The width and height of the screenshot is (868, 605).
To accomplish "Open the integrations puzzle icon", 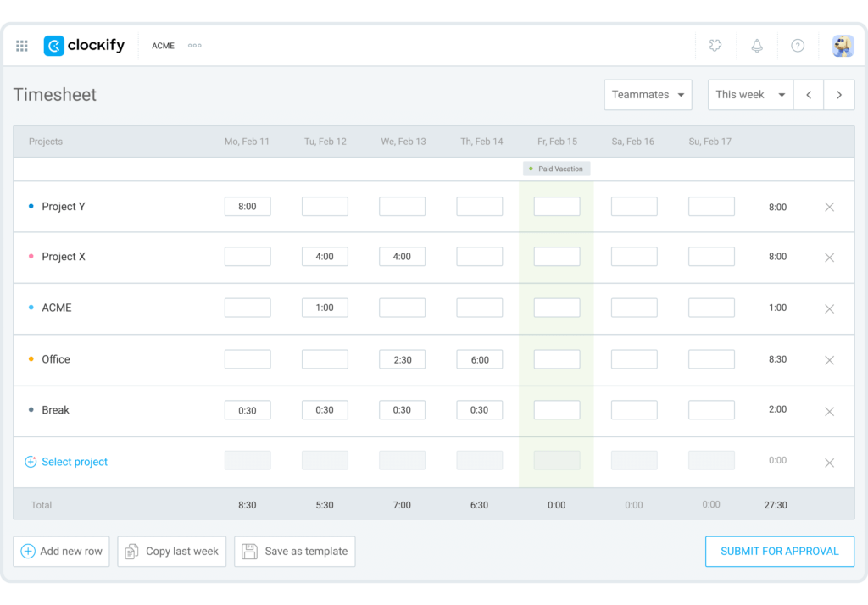I will (715, 46).
